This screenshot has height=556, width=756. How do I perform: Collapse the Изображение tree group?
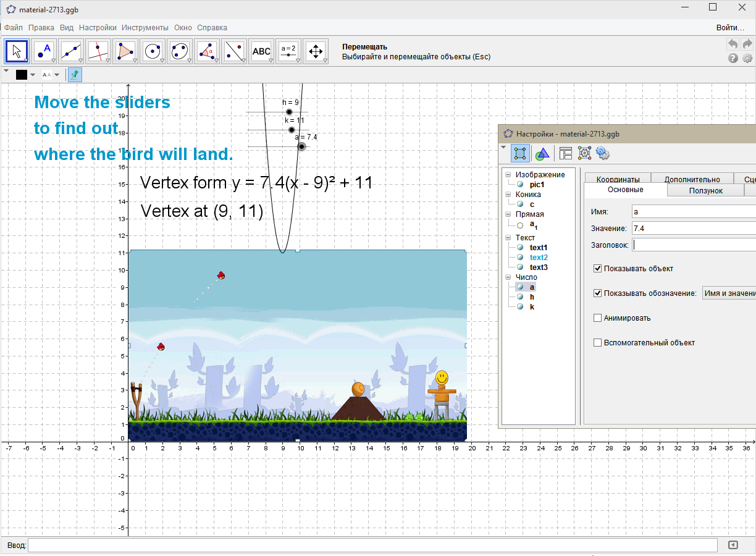[508, 175]
